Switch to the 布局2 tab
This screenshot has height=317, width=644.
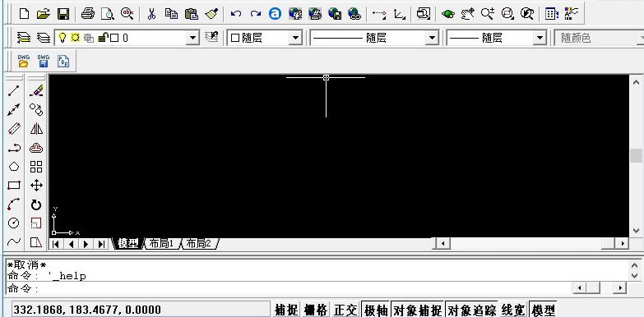tap(199, 244)
